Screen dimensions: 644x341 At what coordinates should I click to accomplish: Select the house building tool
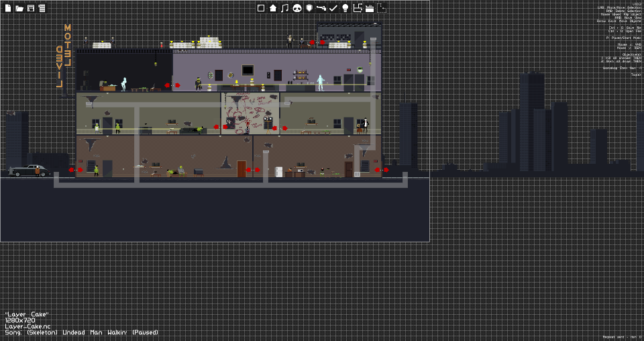coord(273,8)
